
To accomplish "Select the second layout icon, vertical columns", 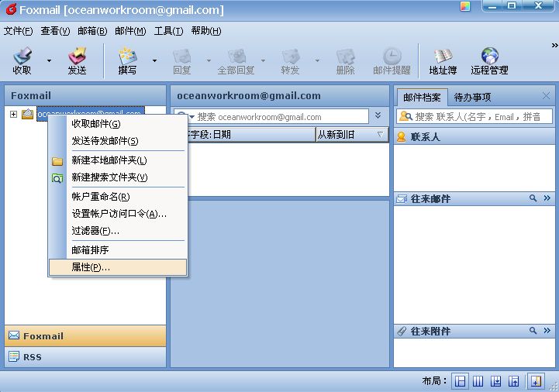I will pyautogui.click(x=478, y=382).
